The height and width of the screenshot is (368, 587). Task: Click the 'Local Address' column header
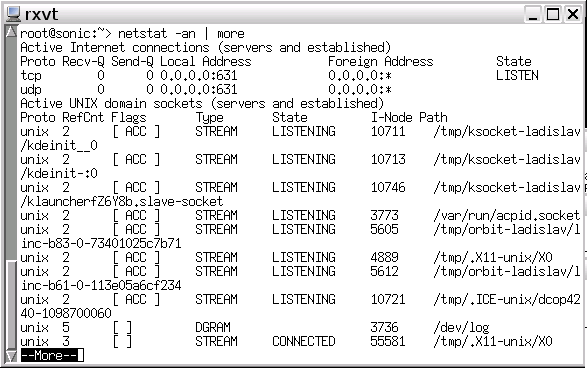click(x=206, y=61)
